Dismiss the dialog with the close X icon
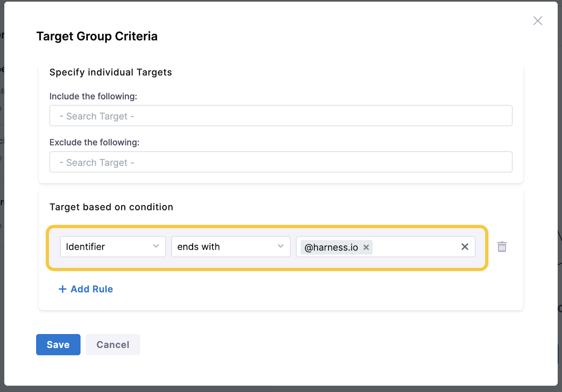Image resolution: width=562 pixels, height=392 pixels. 537,21
